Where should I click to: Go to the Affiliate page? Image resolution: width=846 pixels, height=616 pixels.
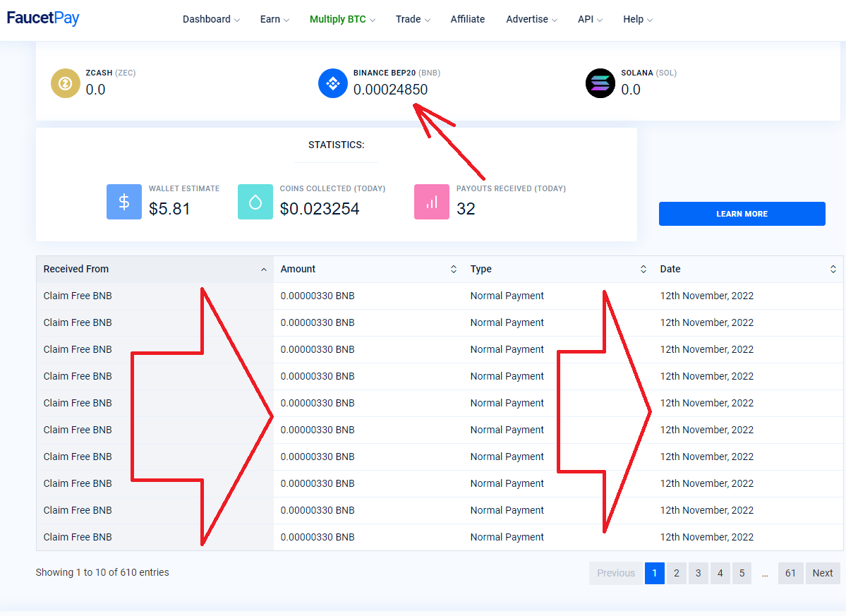pyautogui.click(x=468, y=20)
